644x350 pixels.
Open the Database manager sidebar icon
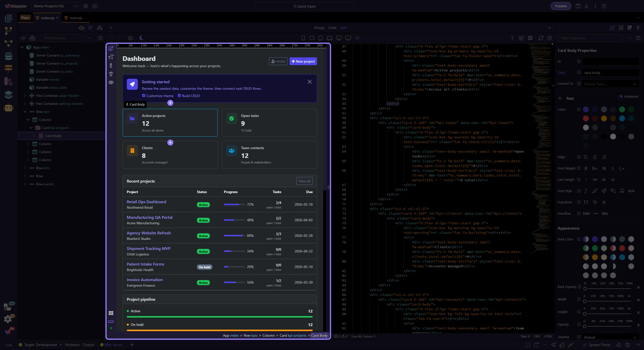tap(8, 56)
